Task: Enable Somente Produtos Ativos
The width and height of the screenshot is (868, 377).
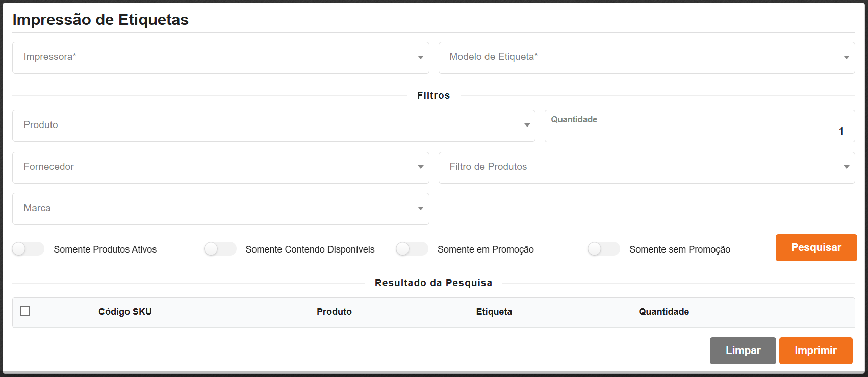Action: click(28, 249)
